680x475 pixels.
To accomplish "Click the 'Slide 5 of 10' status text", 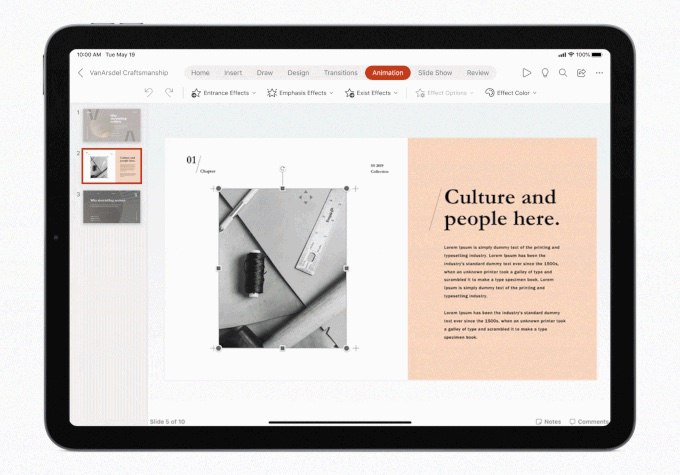I will click(167, 422).
